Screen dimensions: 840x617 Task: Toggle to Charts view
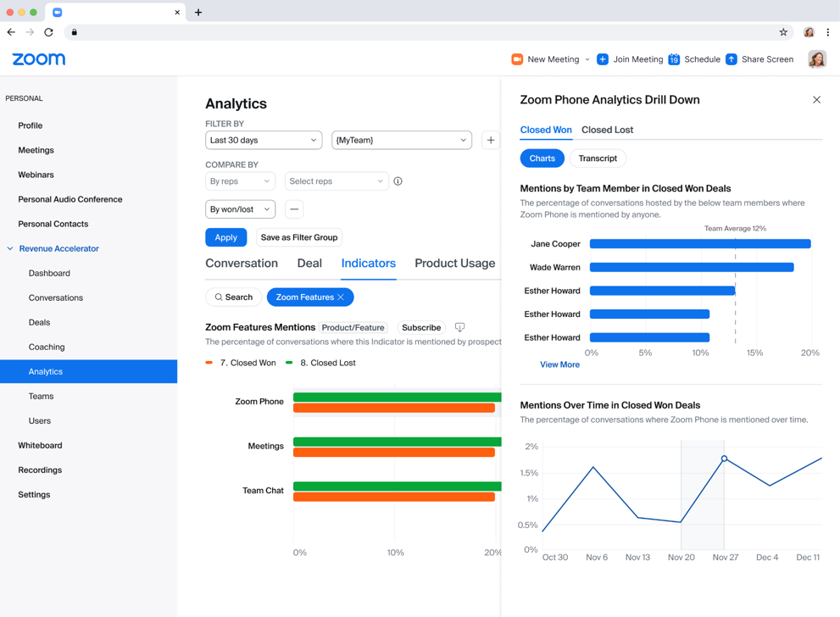(542, 158)
